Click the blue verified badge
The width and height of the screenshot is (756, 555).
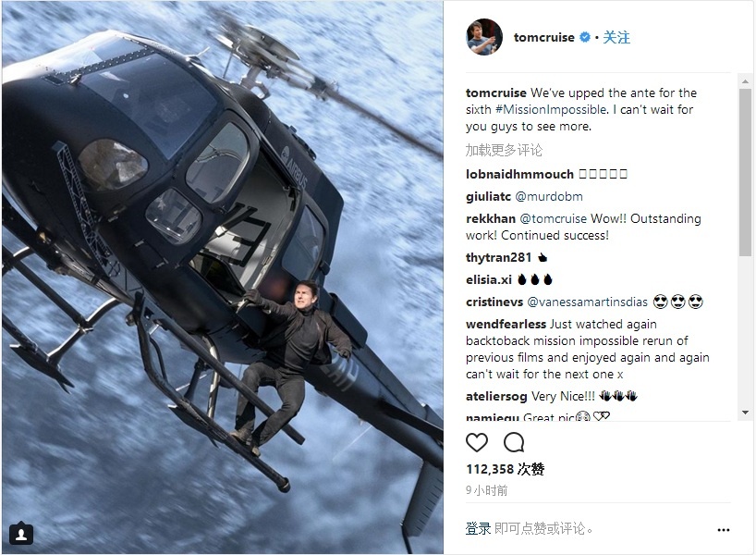(584, 37)
